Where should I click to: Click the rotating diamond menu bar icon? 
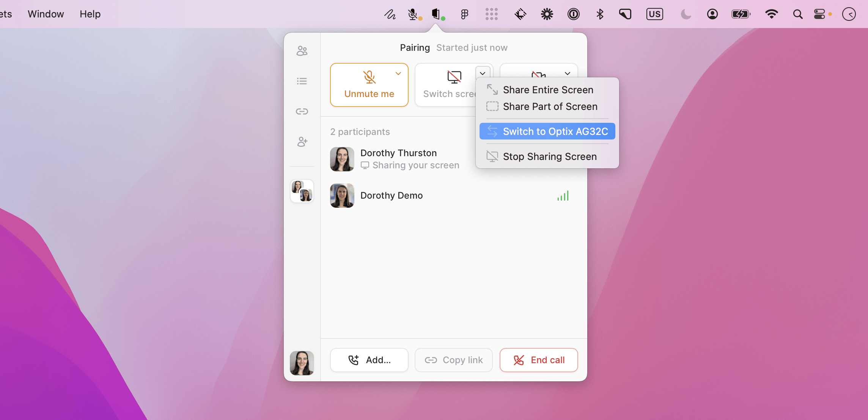pyautogui.click(x=520, y=14)
